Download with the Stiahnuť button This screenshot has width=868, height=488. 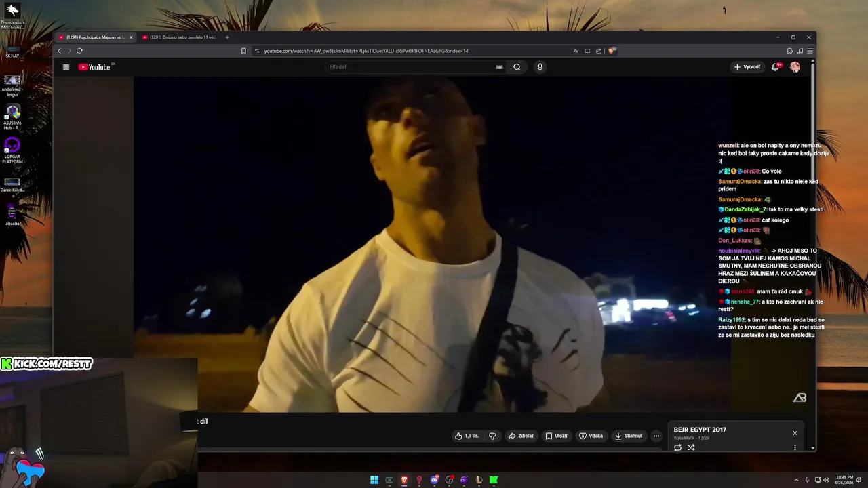629,436
